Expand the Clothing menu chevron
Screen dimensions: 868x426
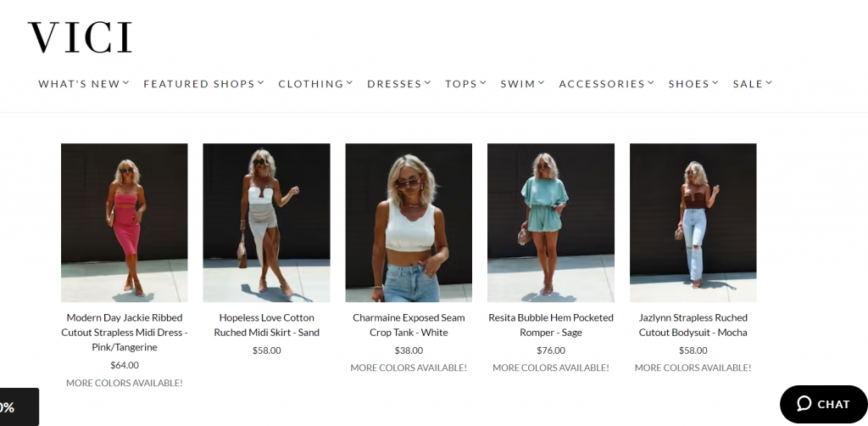(x=349, y=83)
